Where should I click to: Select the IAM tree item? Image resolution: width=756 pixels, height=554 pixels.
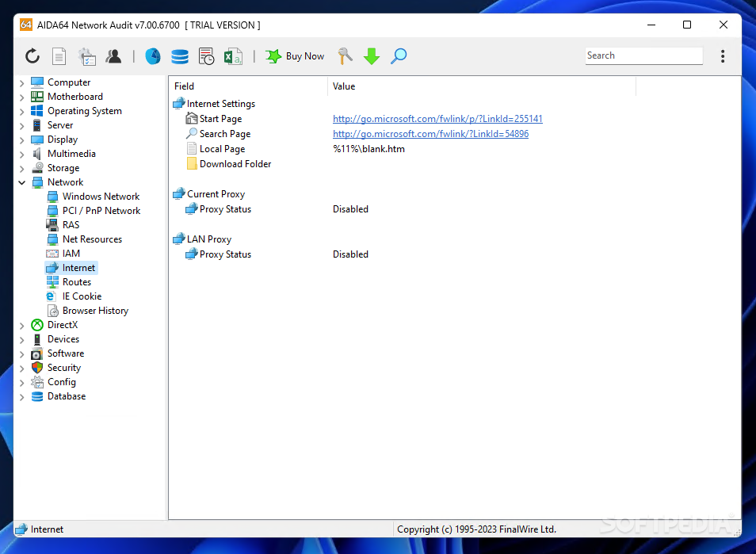71,253
